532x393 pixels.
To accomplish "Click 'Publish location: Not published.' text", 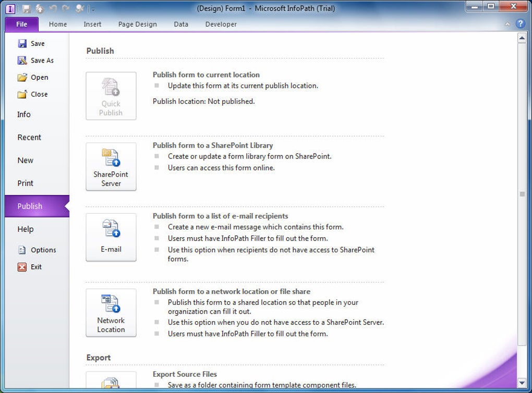I will click(x=203, y=101).
